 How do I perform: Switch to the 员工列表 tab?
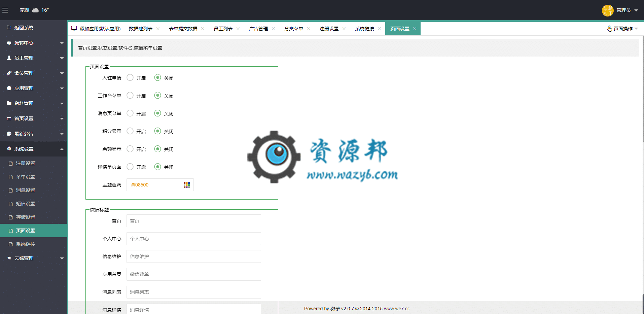click(223, 29)
